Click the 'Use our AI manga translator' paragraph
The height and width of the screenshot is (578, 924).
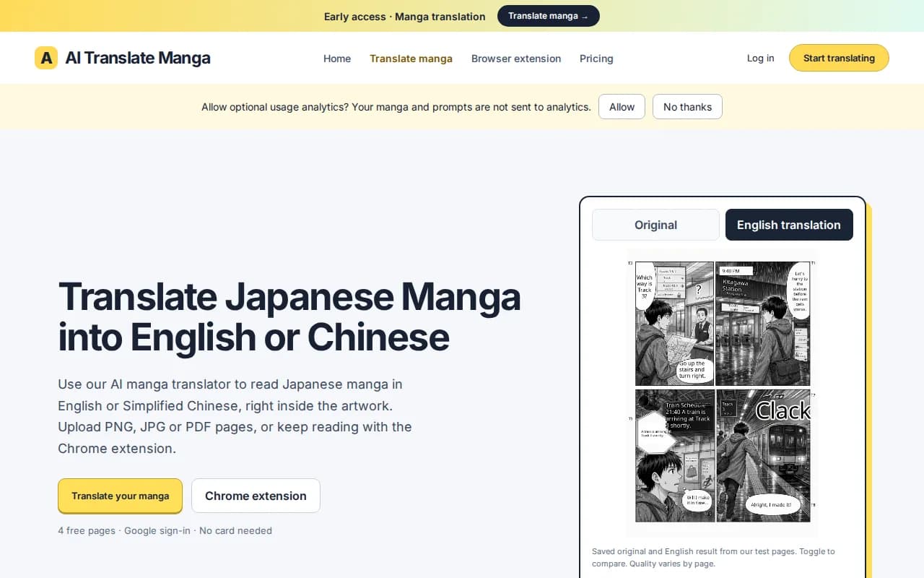tap(235, 416)
